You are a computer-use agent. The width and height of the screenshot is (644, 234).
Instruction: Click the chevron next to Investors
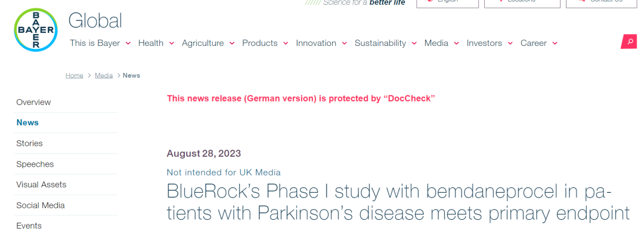point(510,43)
